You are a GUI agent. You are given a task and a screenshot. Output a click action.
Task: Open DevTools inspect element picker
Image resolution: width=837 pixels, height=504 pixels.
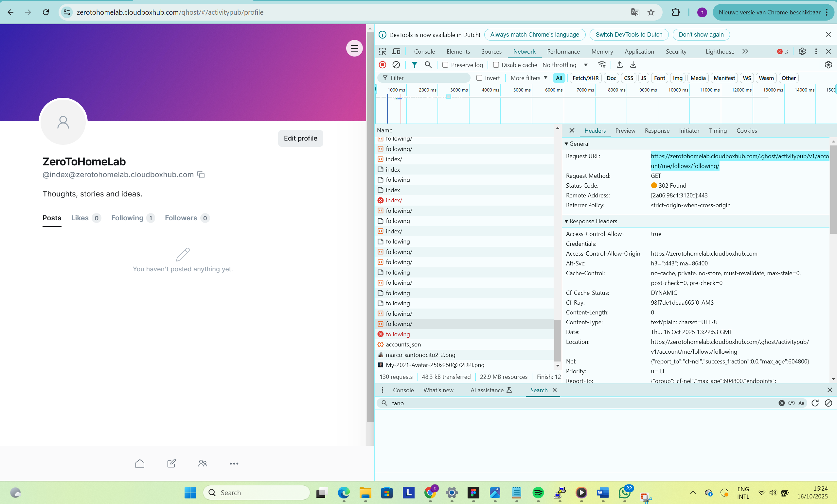pos(383,51)
